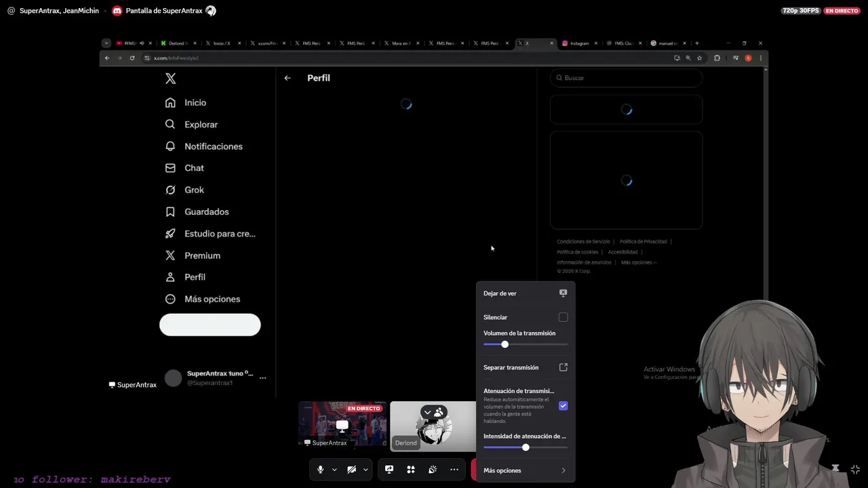Open Explorar search in X sidebar
This screenshot has width=868, height=488.
(191, 125)
